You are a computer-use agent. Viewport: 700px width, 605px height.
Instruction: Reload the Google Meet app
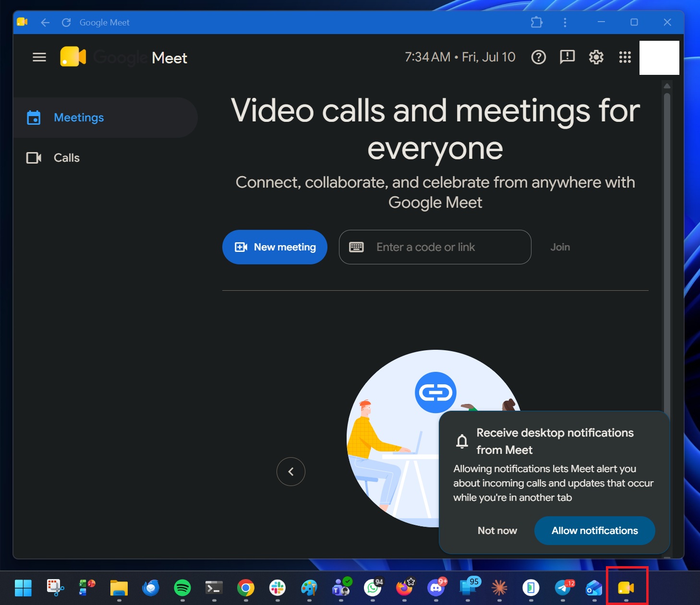pos(66,23)
